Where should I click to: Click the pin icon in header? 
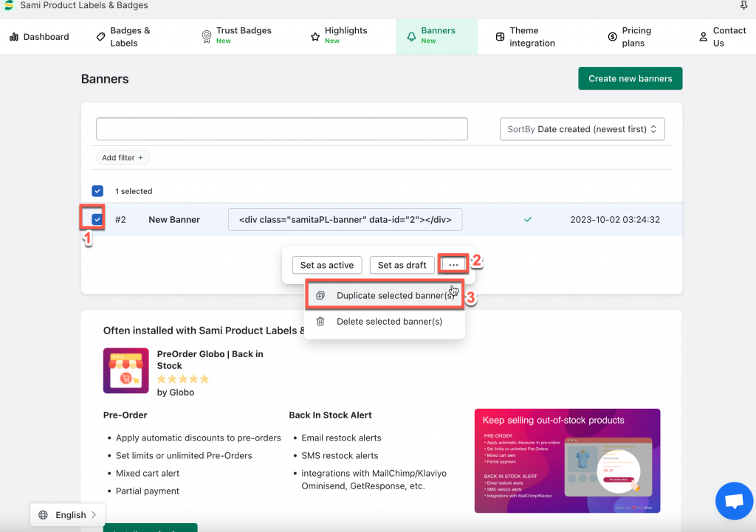[x=743, y=5]
